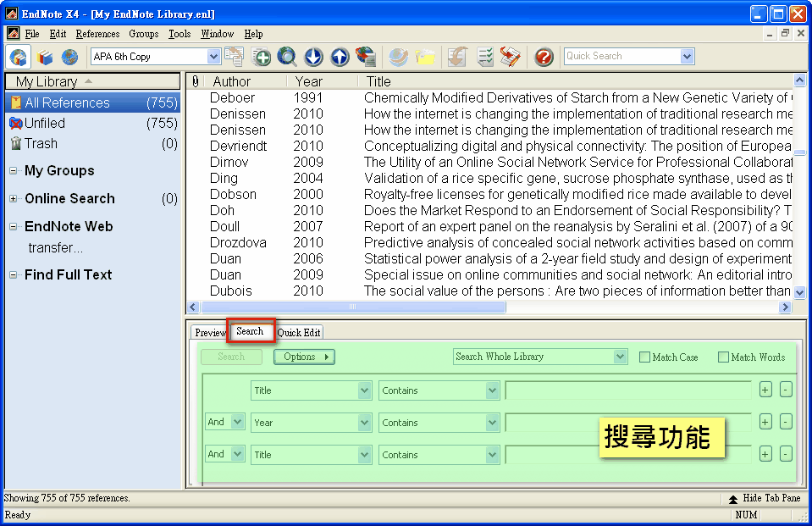Open the Search Whole Library dropdown
Screen dimensions: 812x526
click(x=620, y=357)
